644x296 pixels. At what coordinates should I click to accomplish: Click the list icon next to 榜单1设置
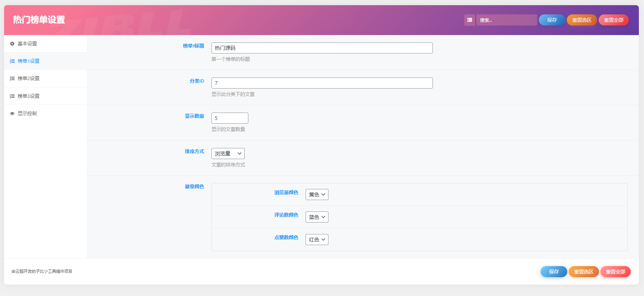point(12,61)
